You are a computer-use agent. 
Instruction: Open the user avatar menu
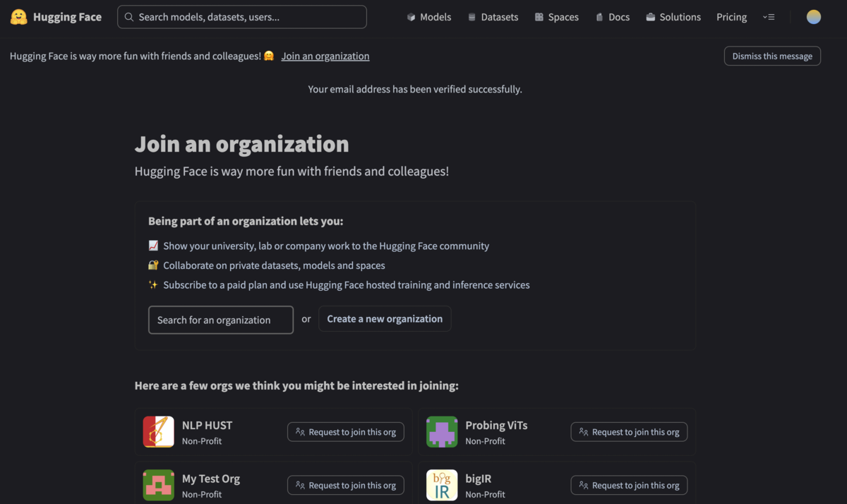pos(814,17)
